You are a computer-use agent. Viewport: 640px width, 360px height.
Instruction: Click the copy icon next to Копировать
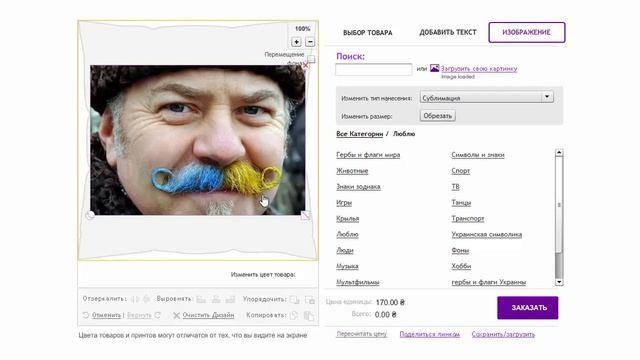tap(294, 316)
